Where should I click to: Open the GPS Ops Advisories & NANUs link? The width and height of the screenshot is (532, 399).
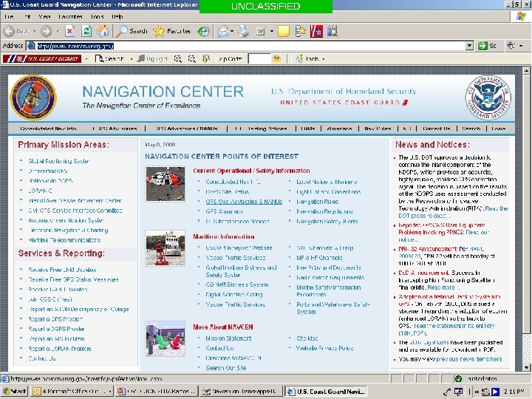pos(244,202)
